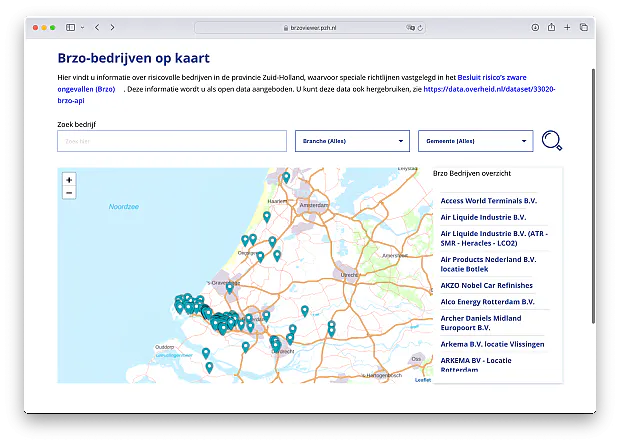The height and width of the screenshot is (445, 620).
Task: Focus the Zoek bedrijf search field
Action: [x=172, y=141]
